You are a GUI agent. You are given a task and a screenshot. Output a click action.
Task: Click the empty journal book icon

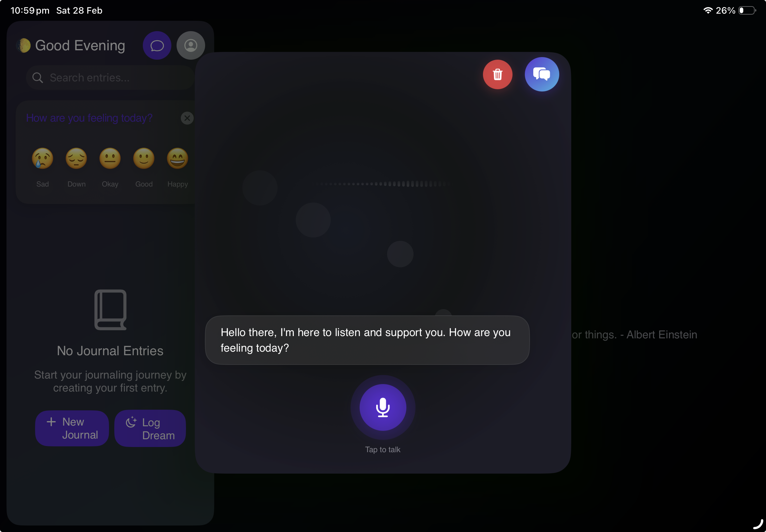(x=110, y=310)
